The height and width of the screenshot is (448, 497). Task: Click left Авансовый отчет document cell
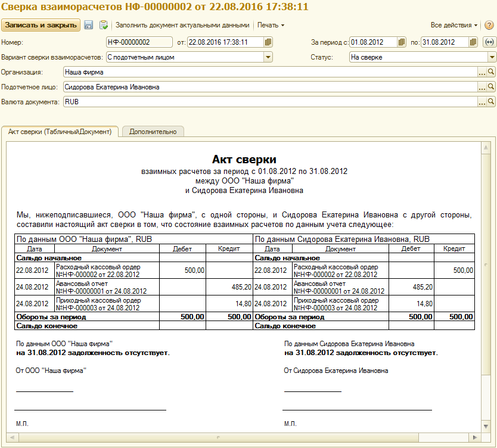point(107,287)
